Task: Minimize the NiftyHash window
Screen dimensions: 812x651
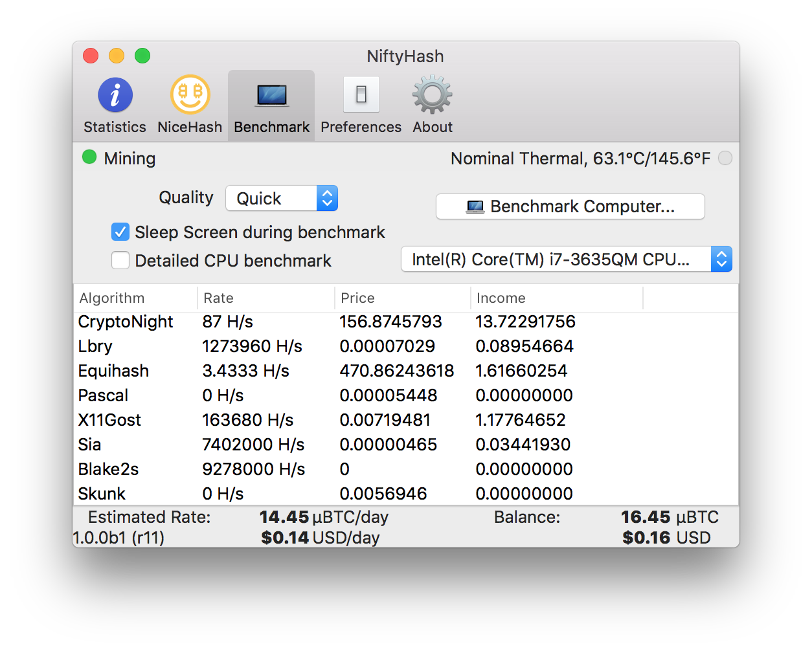Action: coord(117,56)
